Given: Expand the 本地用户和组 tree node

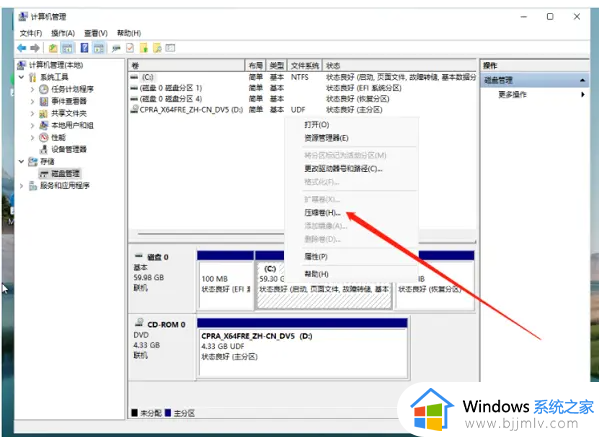Looking at the screenshot, I should click(x=32, y=125).
